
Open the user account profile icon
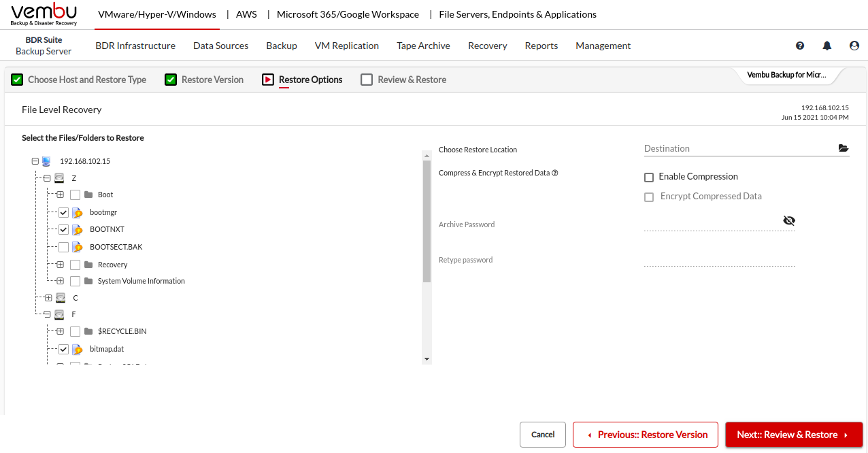[854, 46]
